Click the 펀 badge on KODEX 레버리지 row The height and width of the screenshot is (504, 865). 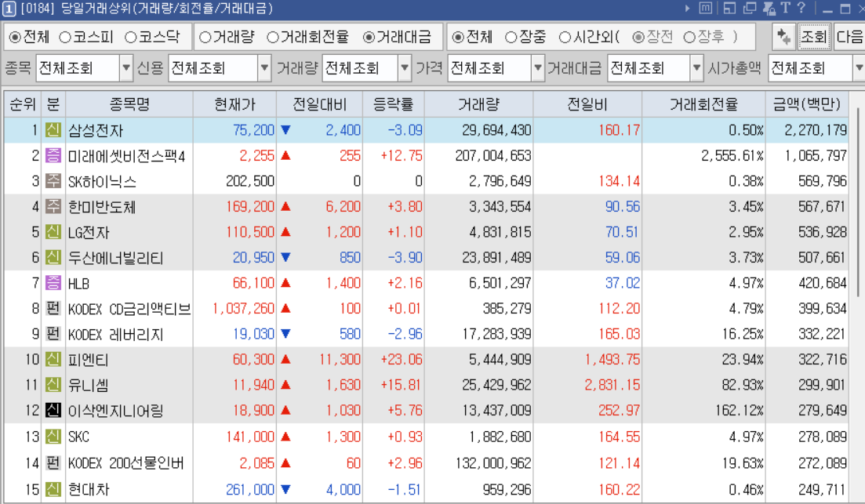53,334
